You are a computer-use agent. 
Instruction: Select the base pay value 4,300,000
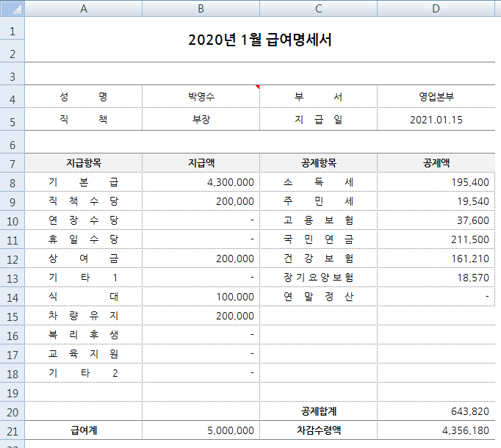(x=201, y=182)
